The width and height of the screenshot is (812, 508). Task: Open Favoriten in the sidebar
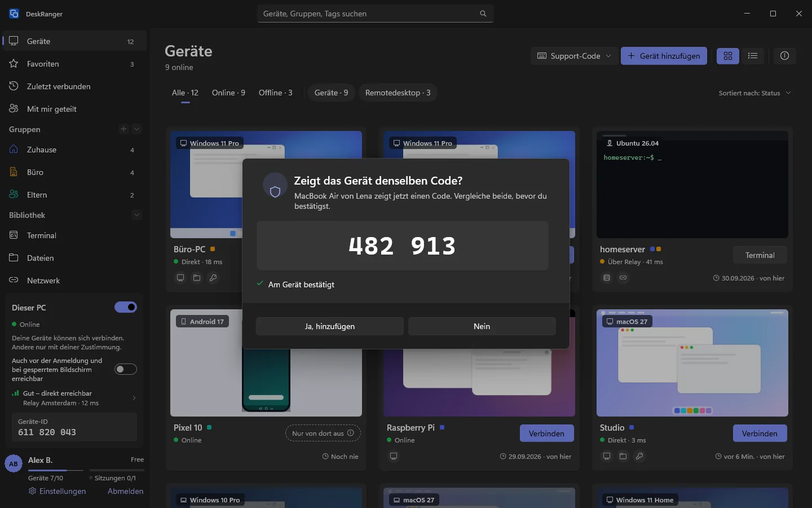pos(74,64)
